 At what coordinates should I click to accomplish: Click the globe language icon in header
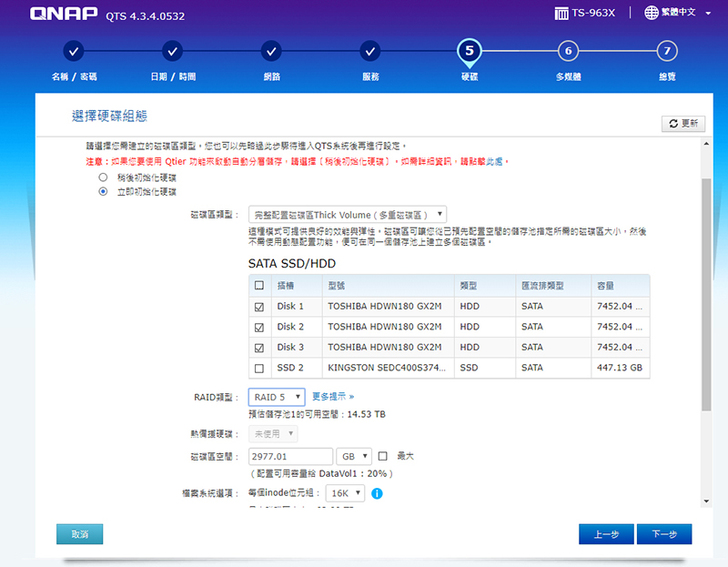(x=651, y=13)
